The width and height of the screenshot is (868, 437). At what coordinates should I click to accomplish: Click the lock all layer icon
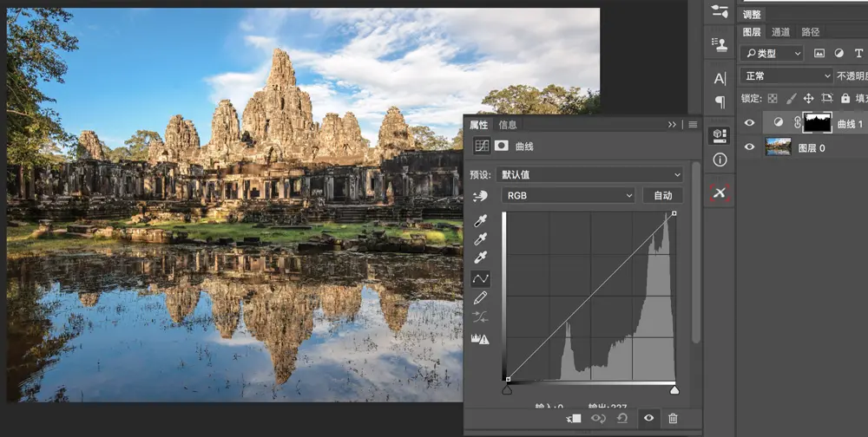pyautogui.click(x=846, y=99)
